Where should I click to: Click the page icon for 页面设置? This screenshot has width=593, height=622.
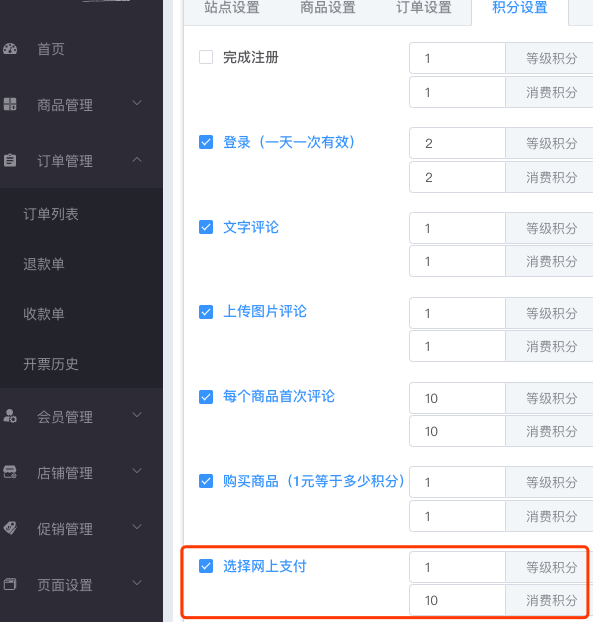pos(10,584)
